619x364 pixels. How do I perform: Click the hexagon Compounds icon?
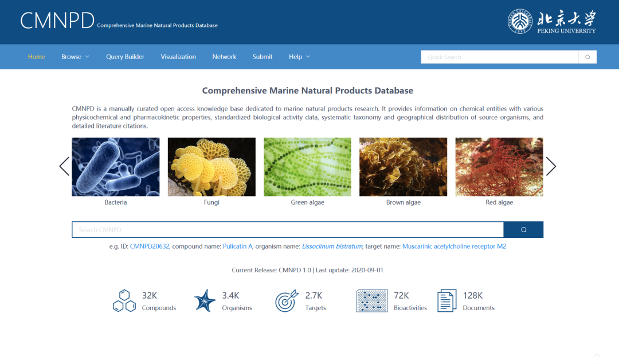click(x=124, y=301)
